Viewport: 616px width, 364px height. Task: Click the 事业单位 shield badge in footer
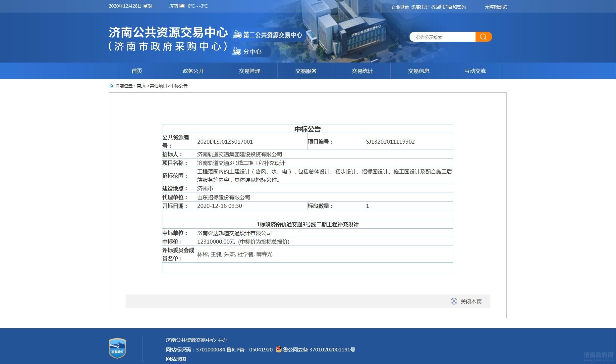click(117, 348)
